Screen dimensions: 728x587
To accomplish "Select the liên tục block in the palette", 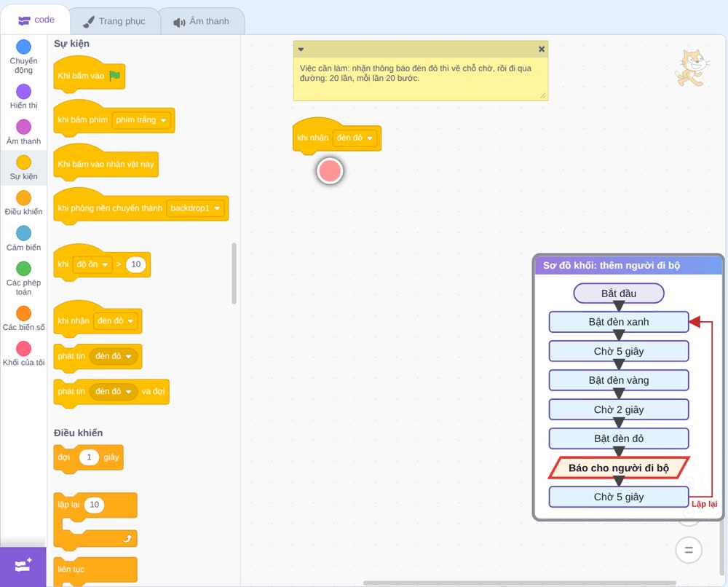I will click(95, 570).
